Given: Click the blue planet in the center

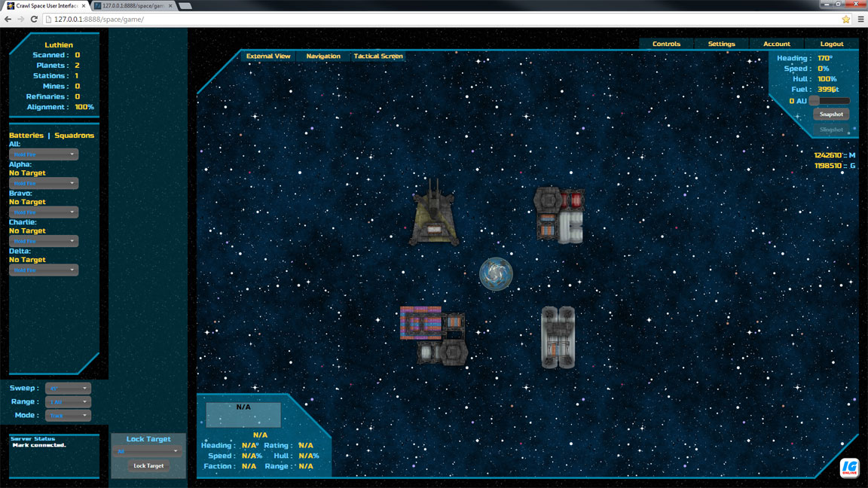Looking at the screenshot, I should (496, 274).
